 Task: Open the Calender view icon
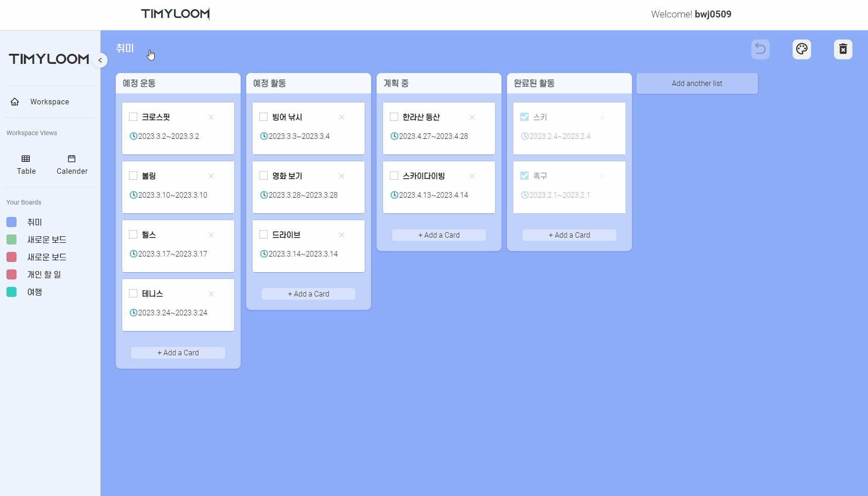pos(72,158)
